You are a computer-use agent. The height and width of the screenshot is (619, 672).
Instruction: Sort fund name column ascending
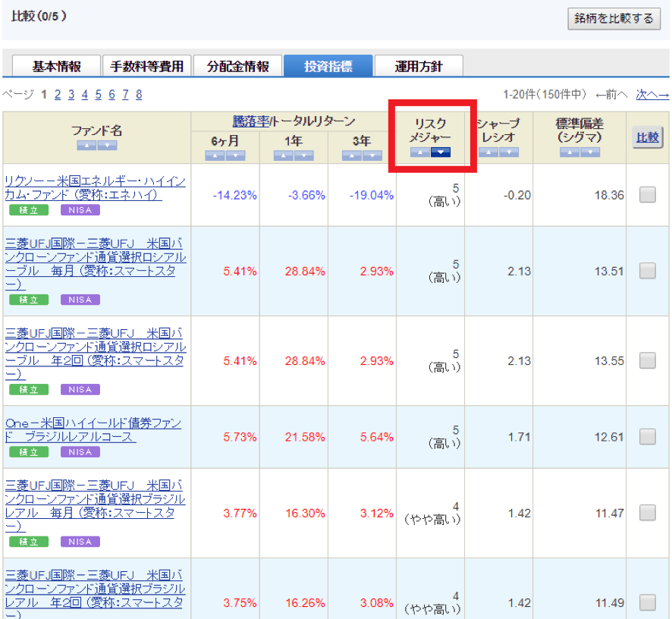point(86,146)
